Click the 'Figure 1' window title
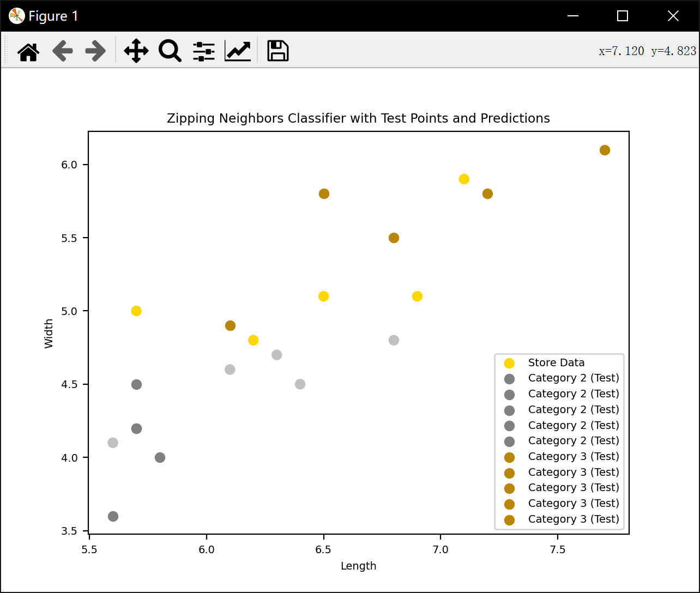Viewport: 700px width, 593px height. click(x=53, y=16)
